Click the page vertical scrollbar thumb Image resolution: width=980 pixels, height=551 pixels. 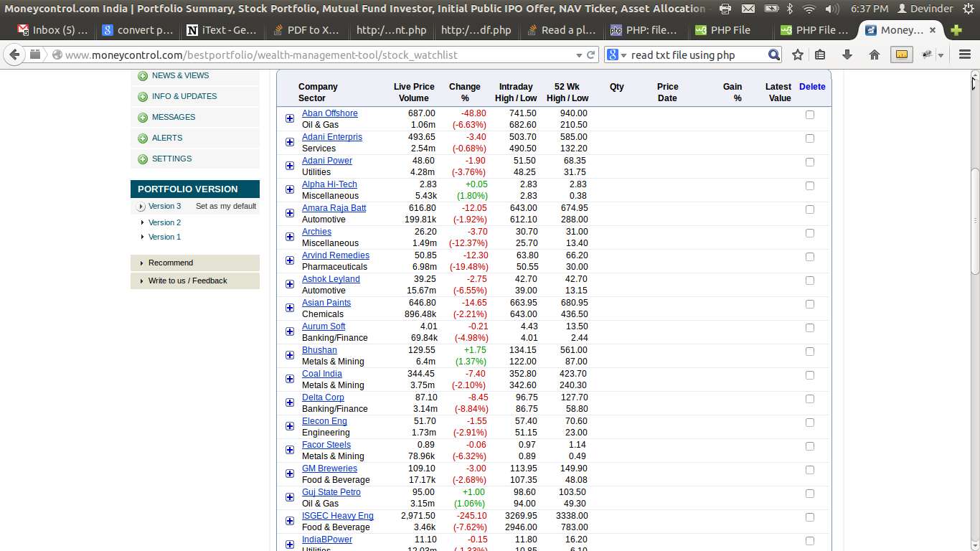coord(974,220)
